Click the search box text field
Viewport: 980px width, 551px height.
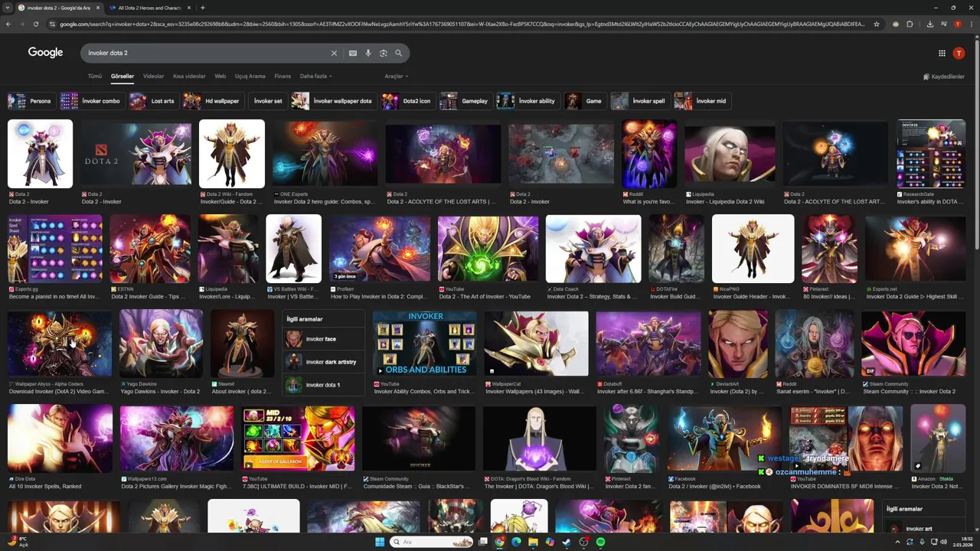tap(207, 53)
